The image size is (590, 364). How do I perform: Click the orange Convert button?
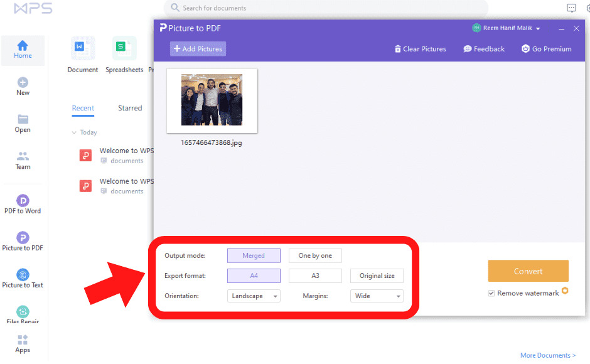(x=528, y=271)
